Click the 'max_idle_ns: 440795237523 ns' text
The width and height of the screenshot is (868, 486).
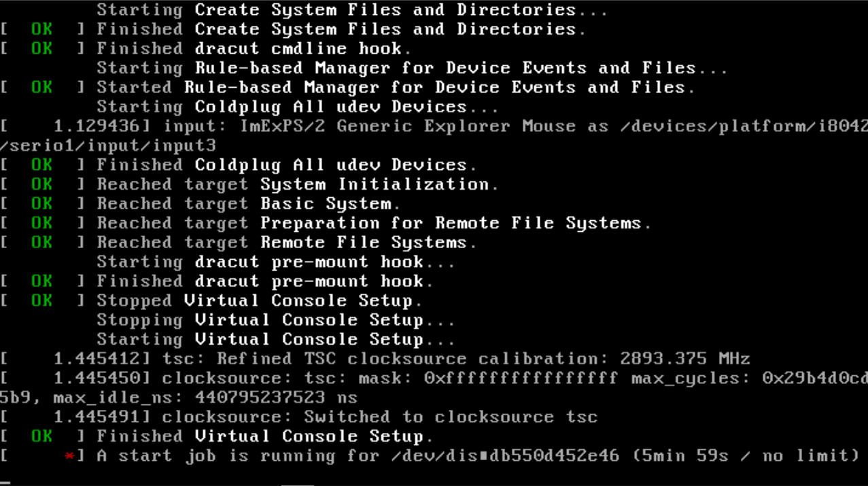click(x=205, y=398)
